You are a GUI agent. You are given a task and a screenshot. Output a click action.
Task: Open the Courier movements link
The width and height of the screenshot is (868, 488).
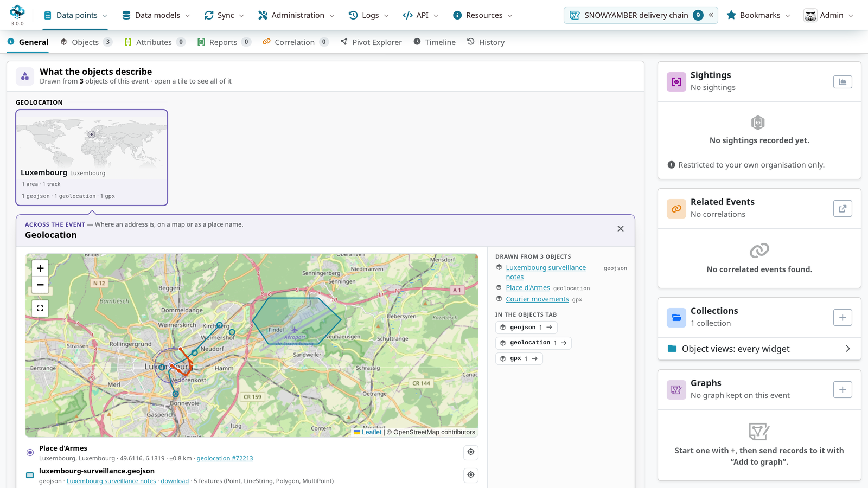pos(537,299)
